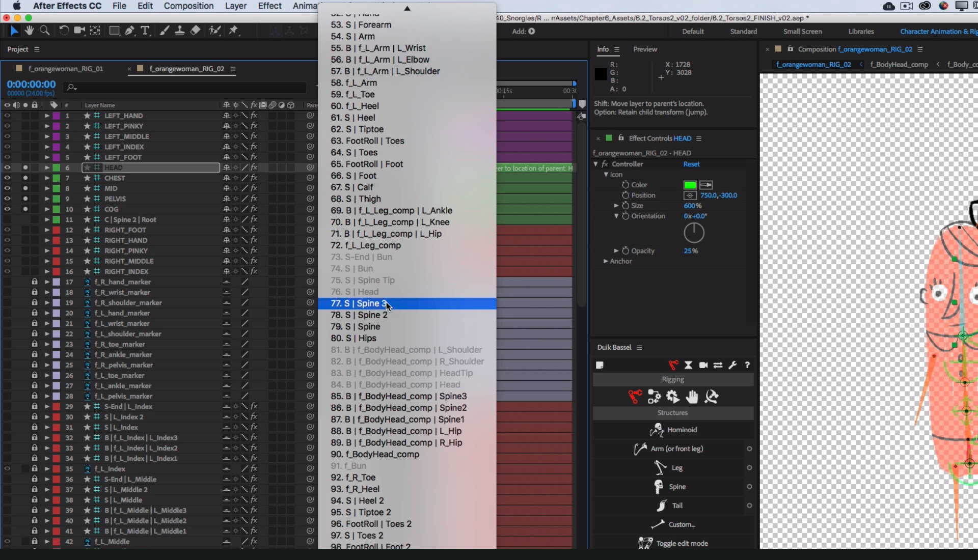978x560 pixels.
Task: Toggle solo dot on CHEST layer
Action: pyautogui.click(x=25, y=178)
